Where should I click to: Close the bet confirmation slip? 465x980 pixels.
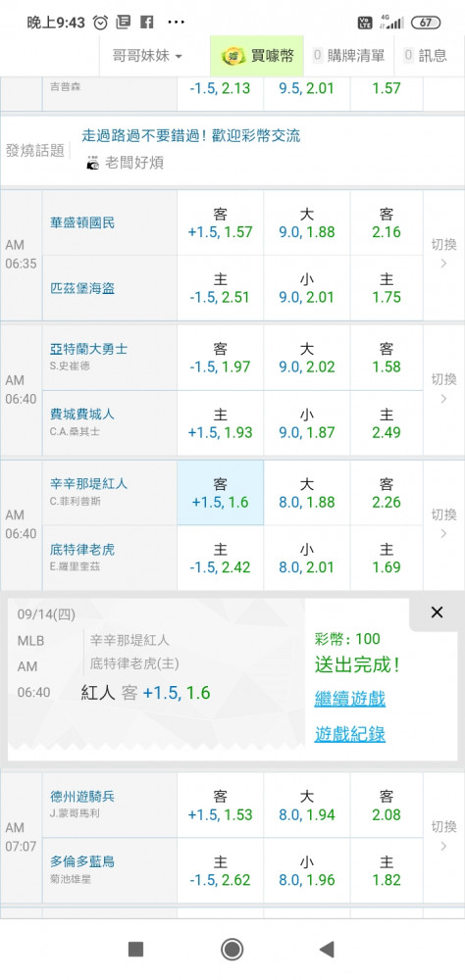[x=437, y=612]
